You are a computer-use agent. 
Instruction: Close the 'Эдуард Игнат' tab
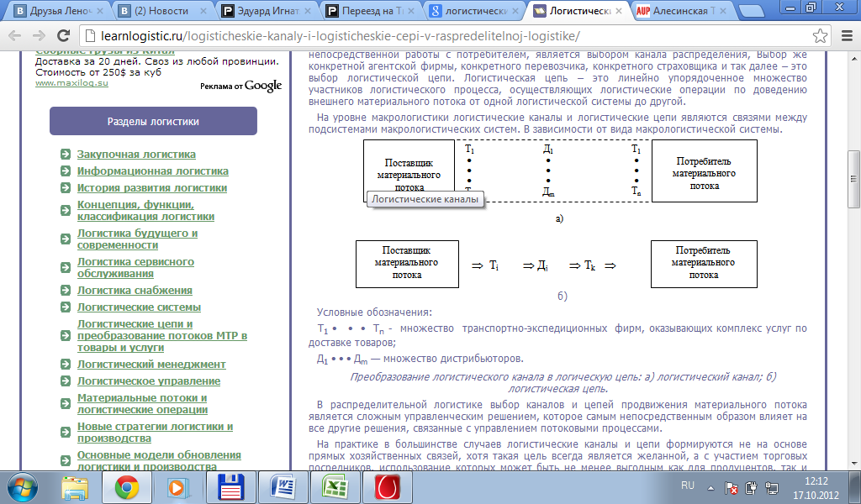click(308, 10)
